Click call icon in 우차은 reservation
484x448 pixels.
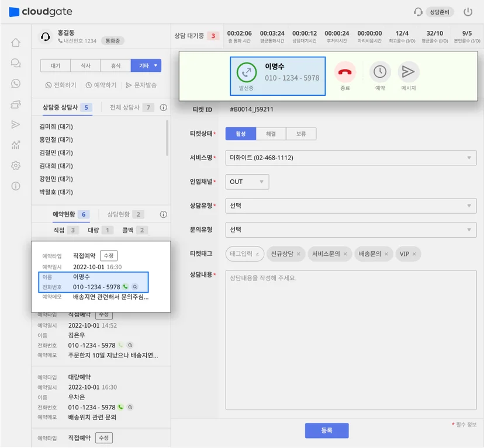pos(120,407)
